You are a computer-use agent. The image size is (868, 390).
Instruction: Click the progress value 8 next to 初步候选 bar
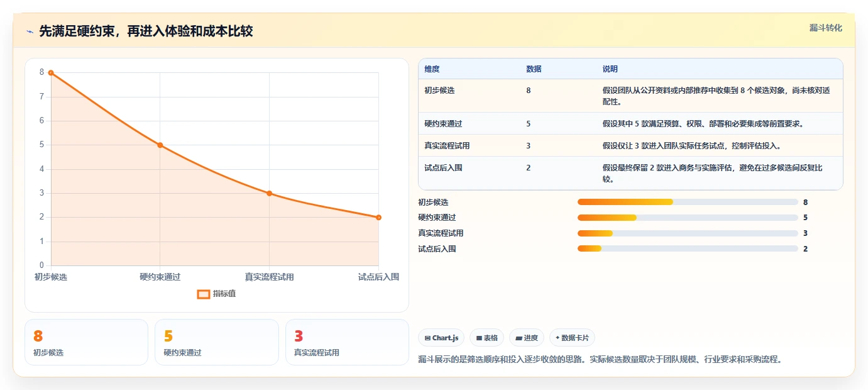(x=805, y=202)
